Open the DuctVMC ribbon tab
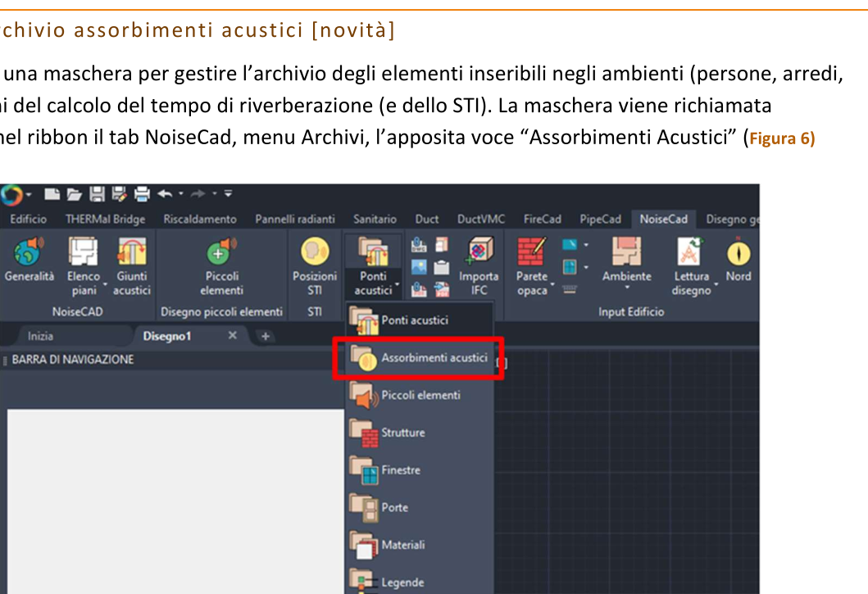Image resolution: width=868 pixels, height=594 pixels. (x=481, y=220)
